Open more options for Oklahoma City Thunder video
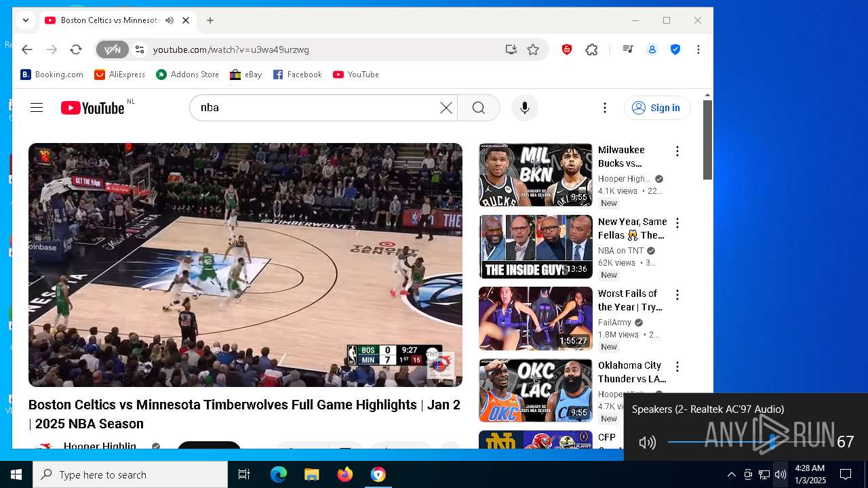This screenshot has height=488, width=868. (x=677, y=367)
